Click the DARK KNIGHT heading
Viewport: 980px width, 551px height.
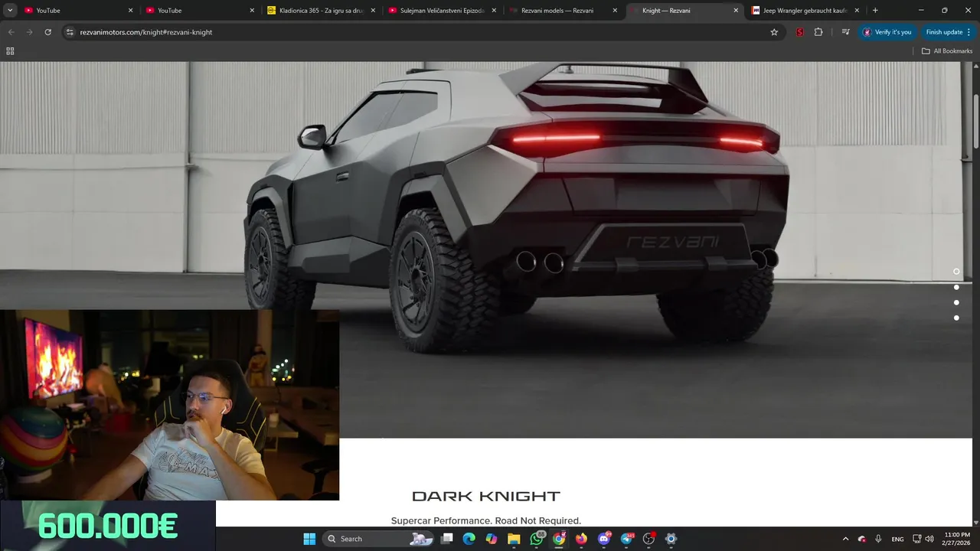coord(486,496)
